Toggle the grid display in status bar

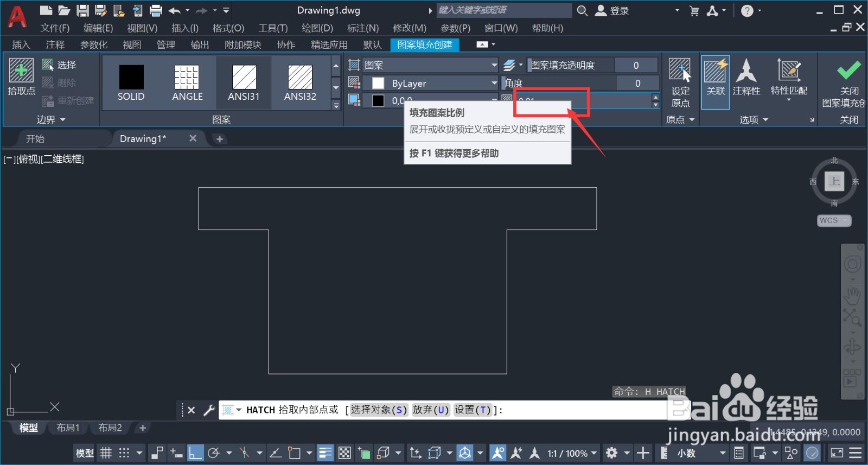(106, 453)
